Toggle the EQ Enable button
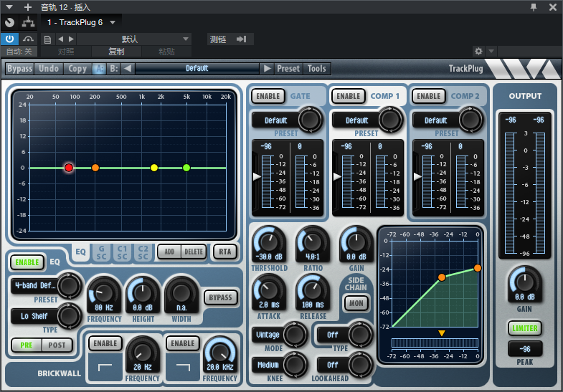The image size is (563, 392). point(27,262)
